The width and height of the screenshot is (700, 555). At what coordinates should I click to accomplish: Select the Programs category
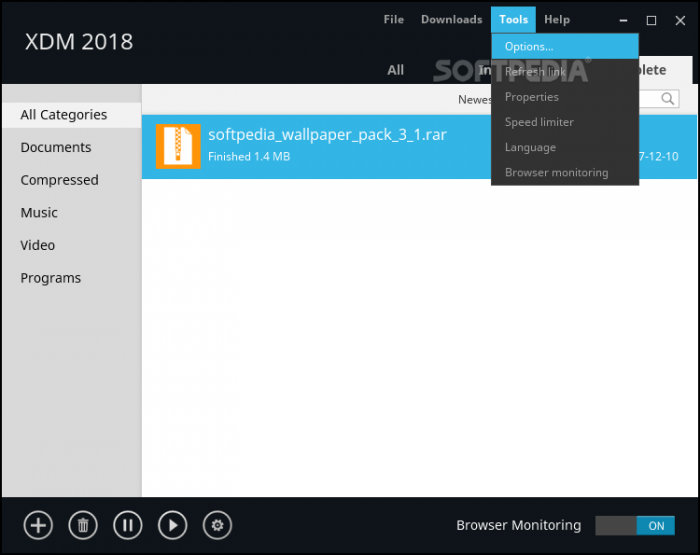[72, 278]
